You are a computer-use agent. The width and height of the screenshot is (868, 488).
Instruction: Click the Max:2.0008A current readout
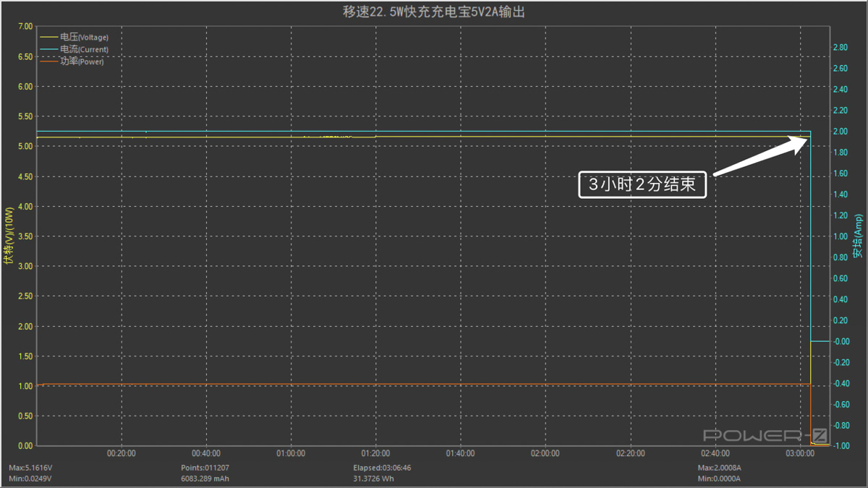click(719, 468)
